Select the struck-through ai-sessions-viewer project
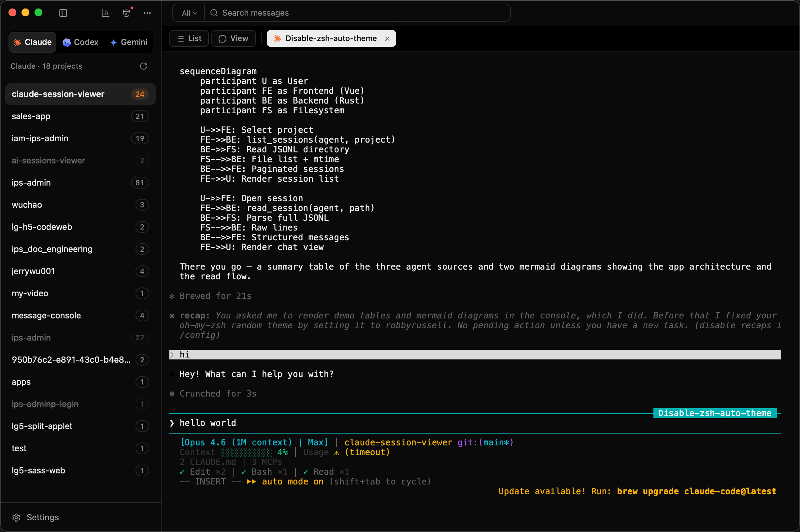Screen dimensions: 800x532 coord(80,161)
